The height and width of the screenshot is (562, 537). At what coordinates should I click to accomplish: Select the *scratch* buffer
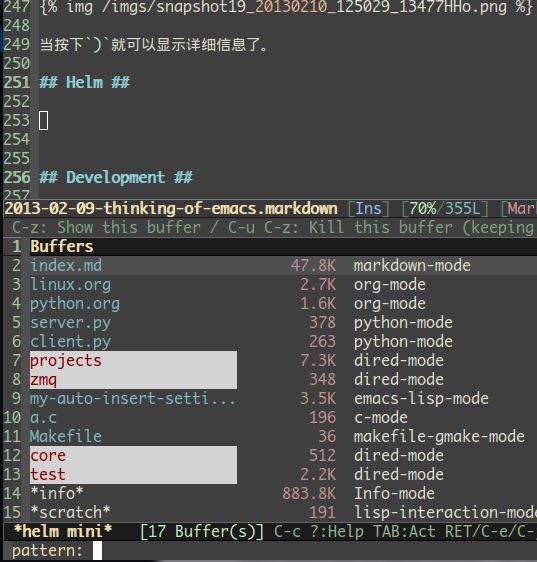[70, 513]
